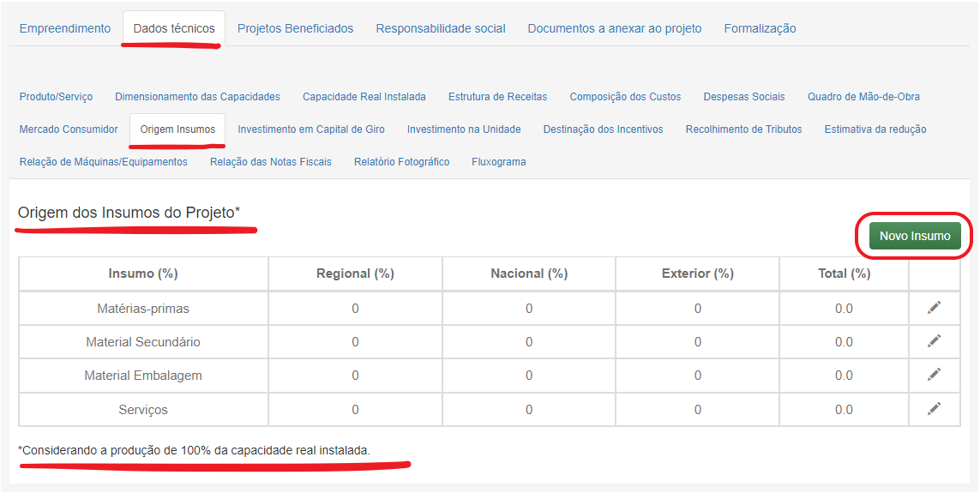Screen dimensions: 980x493
Task: Go to Relação de Máquinas/Equipamentos sub-tab
Action: pyautogui.click(x=104, y=162)
